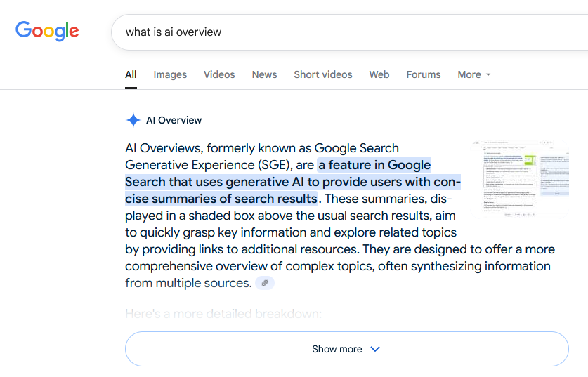This screenshot has height=377, width=588.
Task: Select the All results tab
Action: (131, 74)
